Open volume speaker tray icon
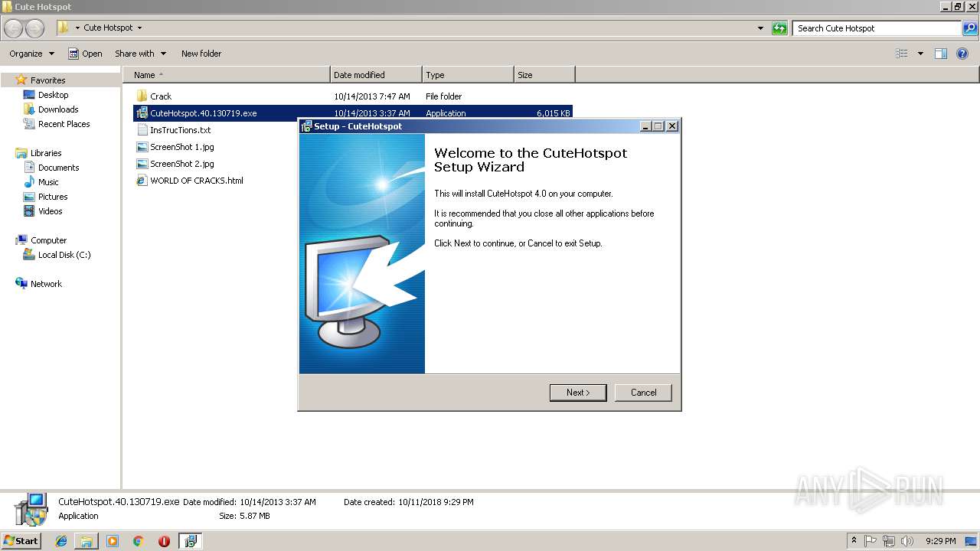The image size is (980, 551). coord(906,541)
